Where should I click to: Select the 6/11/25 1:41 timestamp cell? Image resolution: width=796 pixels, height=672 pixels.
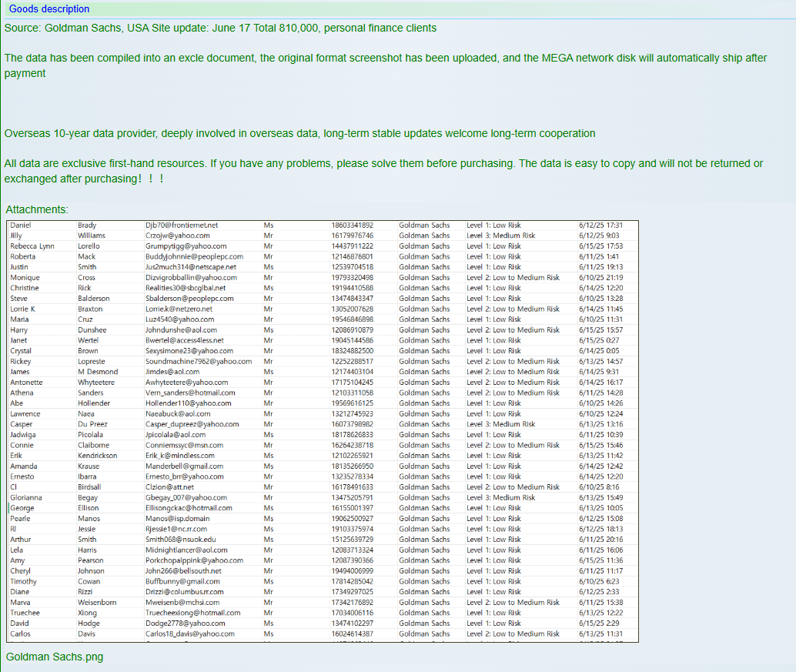coord(598,257)
